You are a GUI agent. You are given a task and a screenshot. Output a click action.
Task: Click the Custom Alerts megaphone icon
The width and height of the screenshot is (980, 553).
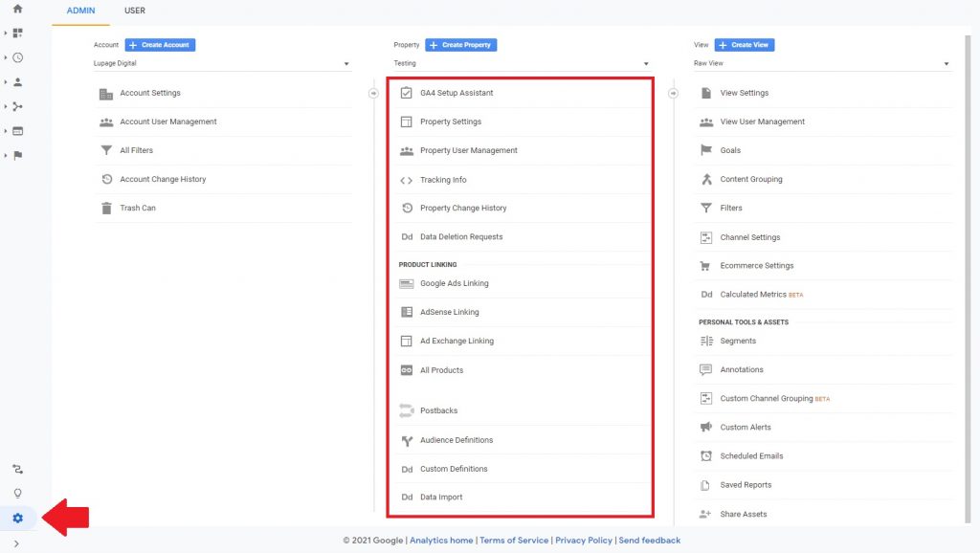click(x=705, y=427)
